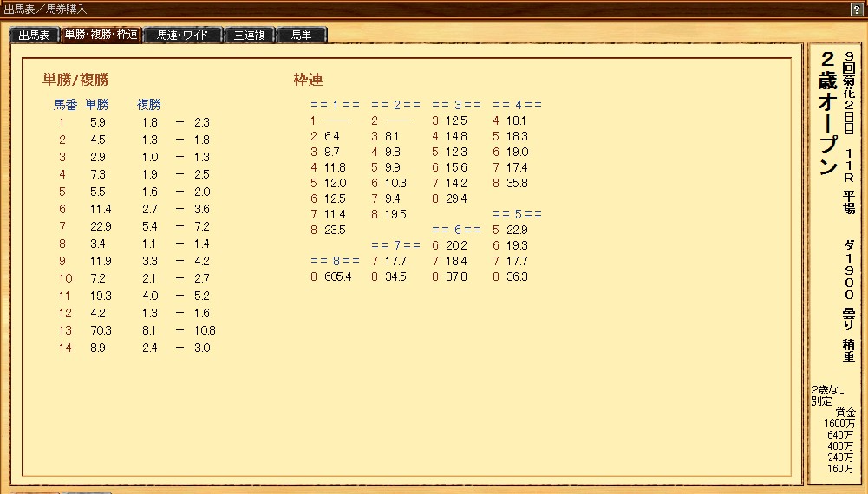The height and width of the screenshot is (494, 868).
Task: Select horse 5 win odds 5.5
Action: (x=98, y=192)
